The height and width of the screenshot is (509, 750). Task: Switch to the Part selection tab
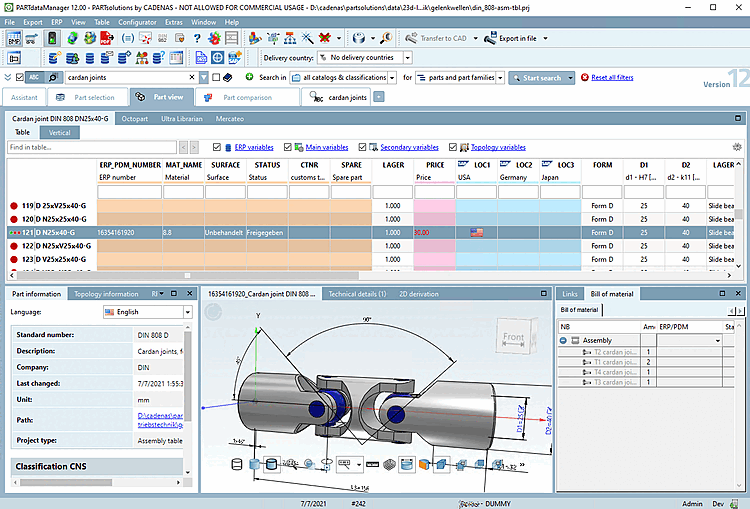coord(86,97)
